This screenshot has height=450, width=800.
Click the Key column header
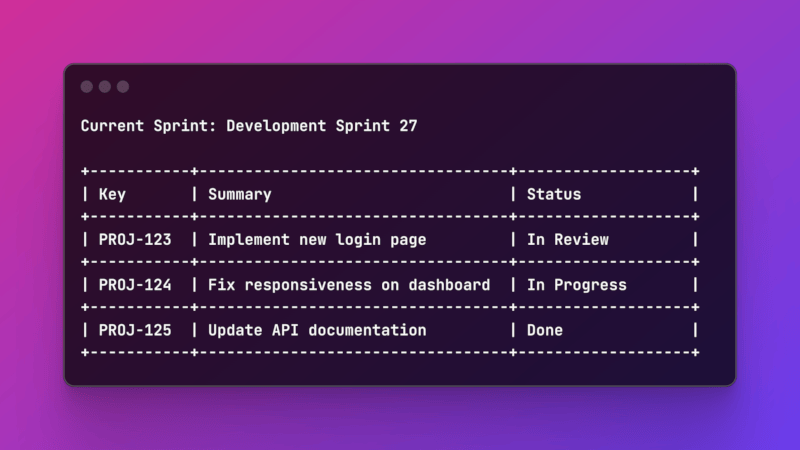tap(112, 194)
